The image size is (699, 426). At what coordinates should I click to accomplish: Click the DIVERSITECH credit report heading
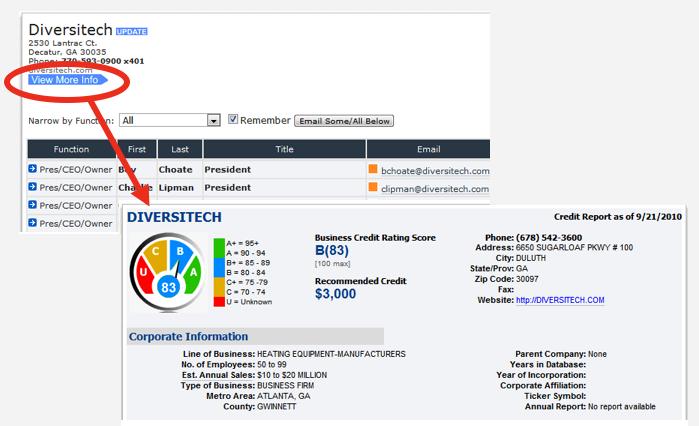tap(174, 217)
